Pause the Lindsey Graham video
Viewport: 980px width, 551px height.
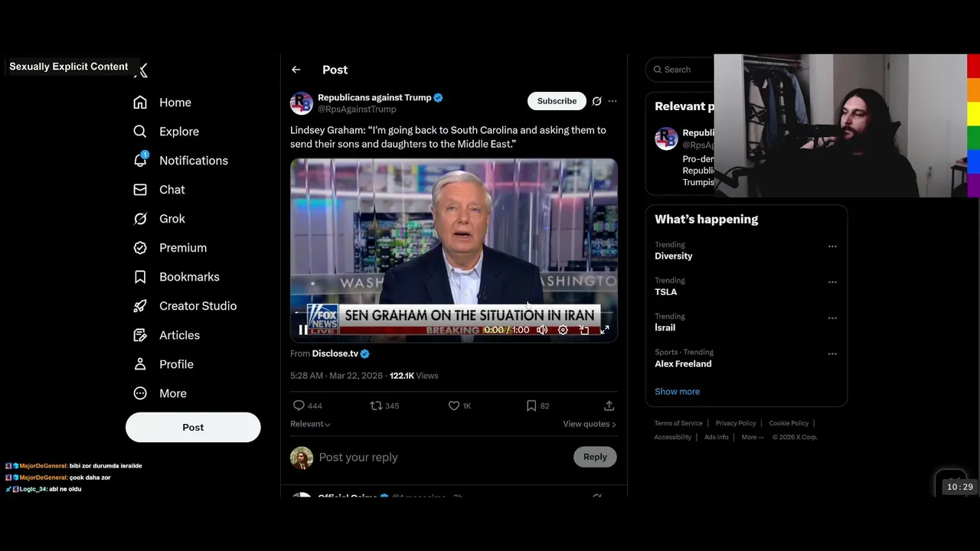tap(303, 330)
